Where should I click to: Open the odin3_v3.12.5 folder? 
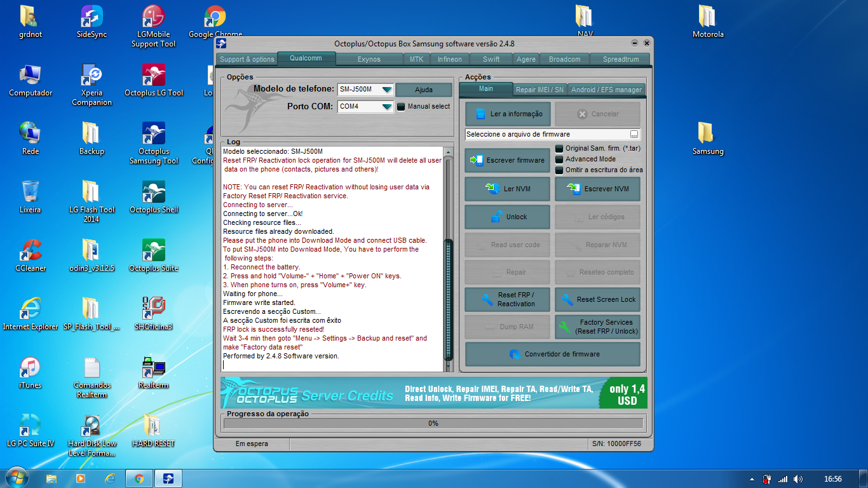coord(92,255)
